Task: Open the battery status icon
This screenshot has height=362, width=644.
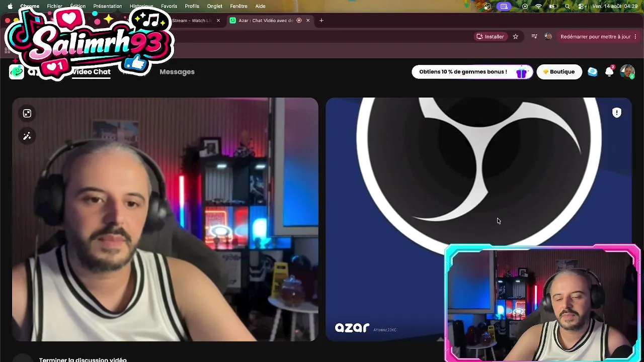Action: tap(552, 6)
